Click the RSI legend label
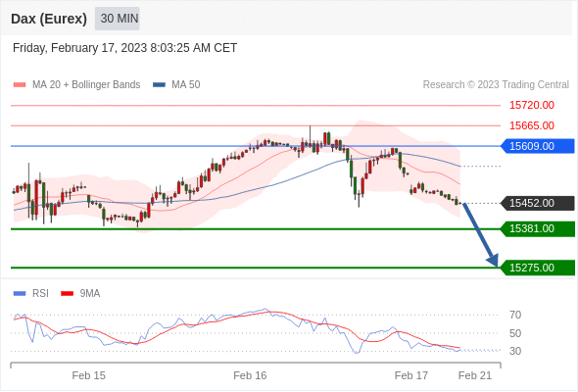578x392 pixels. [x=40, y=294]
